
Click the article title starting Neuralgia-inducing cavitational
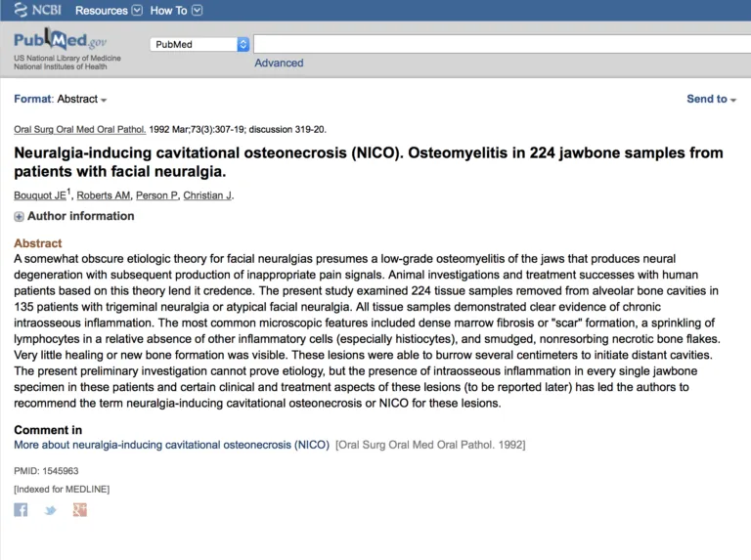[x=369, y=162]
